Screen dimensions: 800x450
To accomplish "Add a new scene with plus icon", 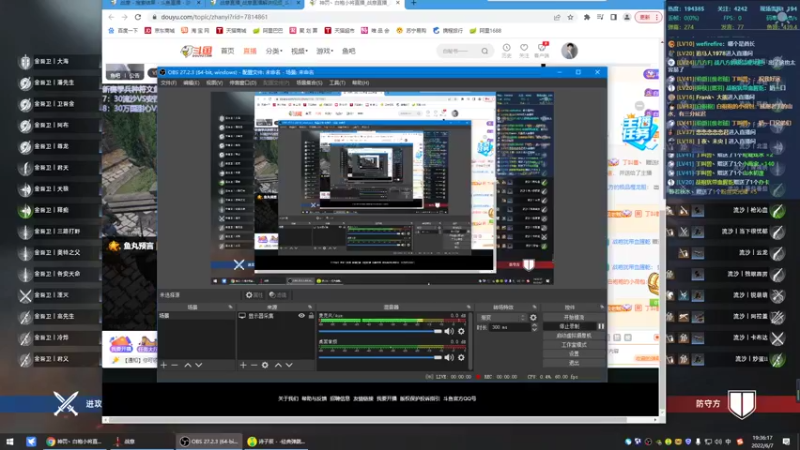I will click(x=164, y=365).
